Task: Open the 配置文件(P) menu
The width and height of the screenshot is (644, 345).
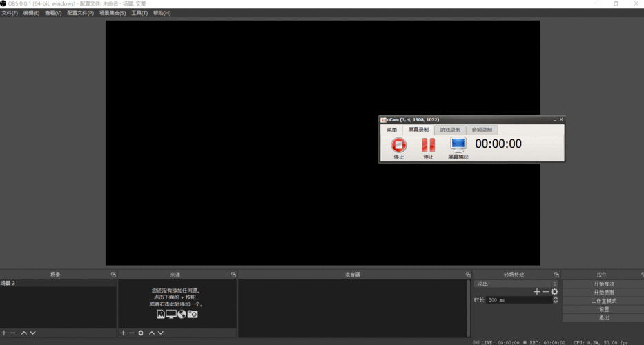Action: (x=80, y=13)
